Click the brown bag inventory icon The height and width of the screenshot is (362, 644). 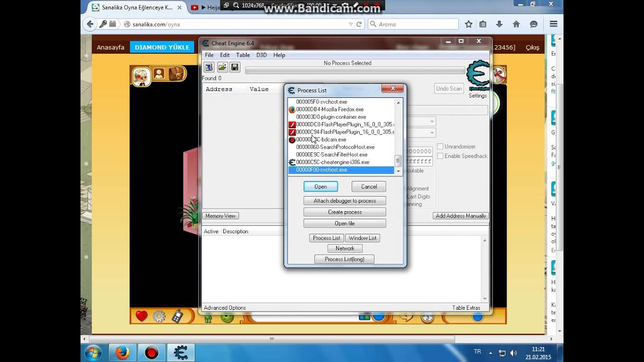[x=176, y=73]
